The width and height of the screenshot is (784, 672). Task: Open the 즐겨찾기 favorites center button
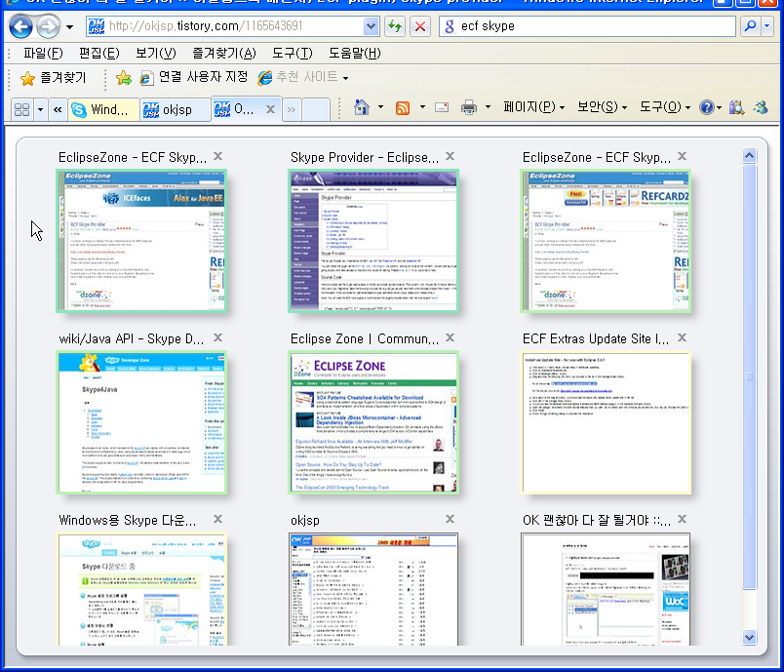click(x=53, y=77)
